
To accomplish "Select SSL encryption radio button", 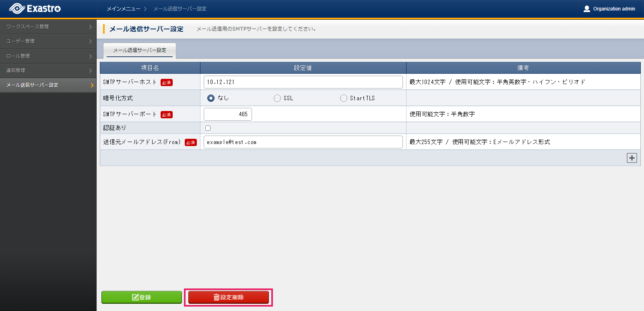I will pyautogui.click(x=277, y=98).
